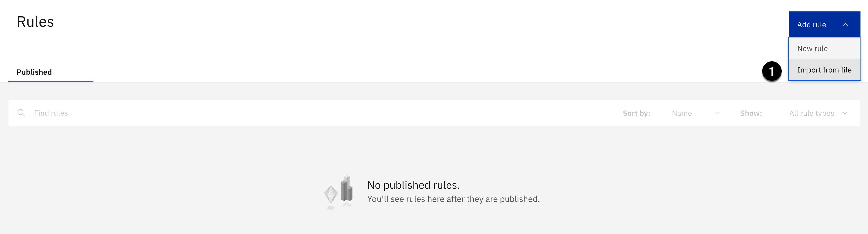
Task: Open the Sort by Name dropdown
Action: [x=695, y=113]
